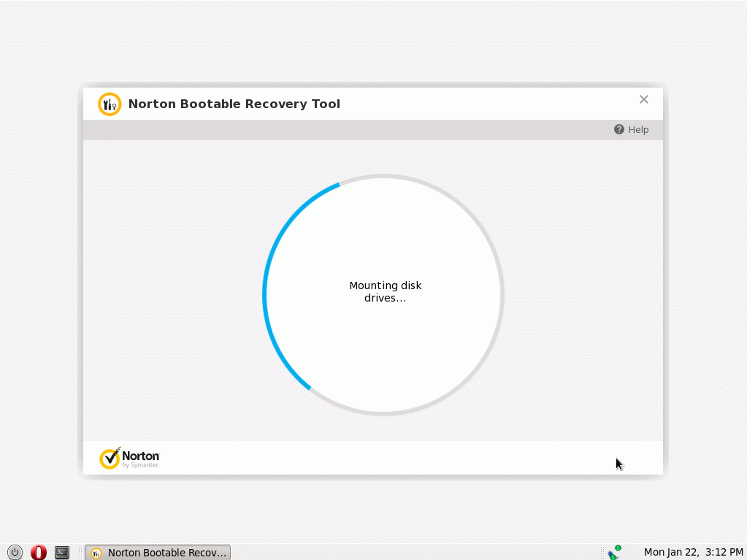Viewport: 747px width, 560px height.
Task: Launch the Opera browser from taskbar
Action: click(39, 553)
